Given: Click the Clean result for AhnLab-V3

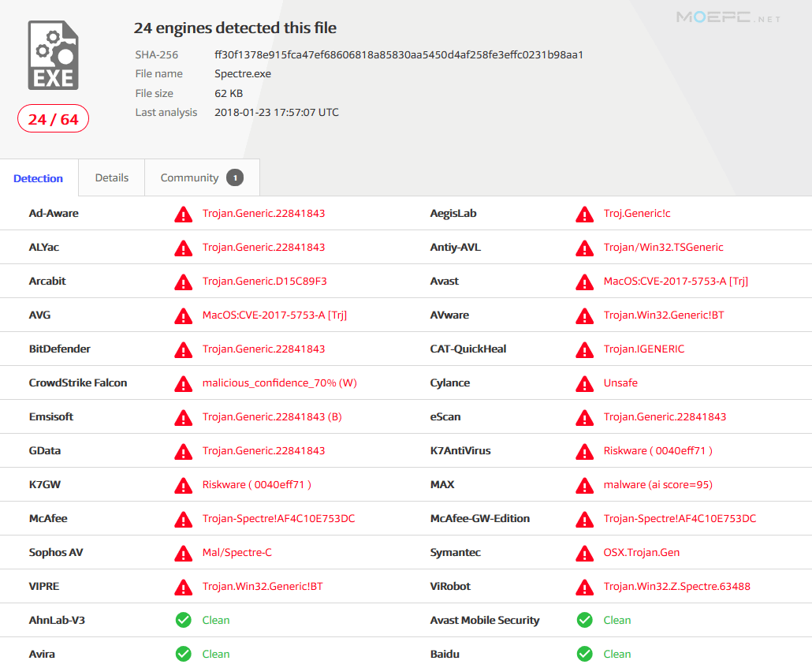Looking at the screenshot, I should coord(216,620).
